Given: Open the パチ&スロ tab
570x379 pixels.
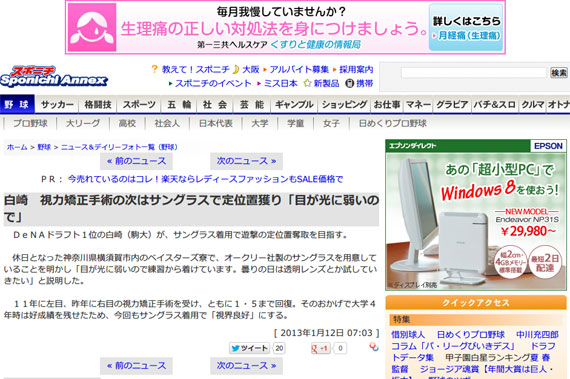Looking at the screenshot, I should click(494, 105).
